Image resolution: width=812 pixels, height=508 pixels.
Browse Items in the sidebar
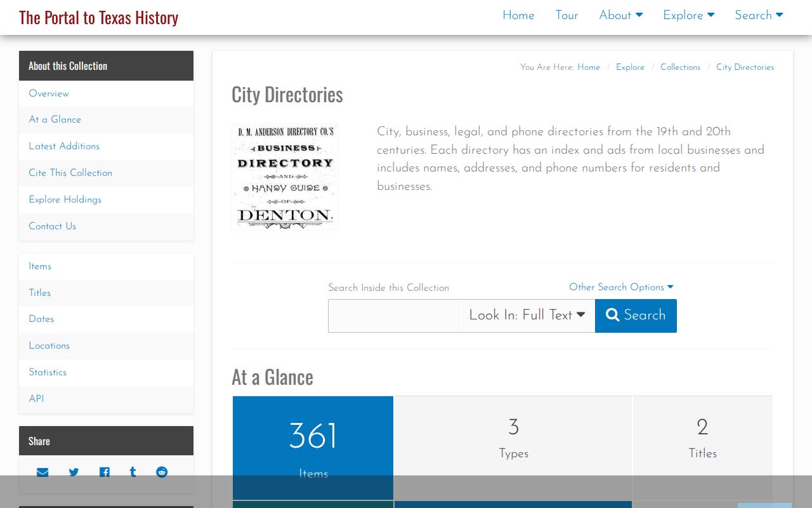click(106, 266)
